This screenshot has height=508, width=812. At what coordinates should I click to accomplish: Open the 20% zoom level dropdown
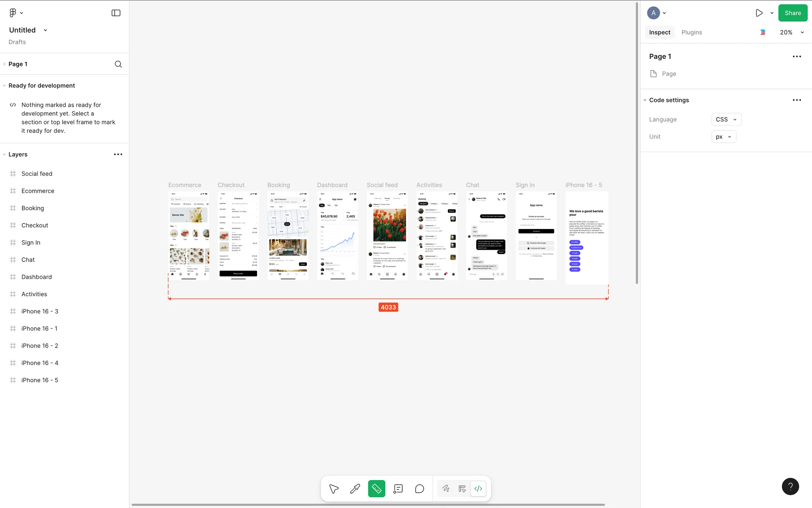coord(792,32)
